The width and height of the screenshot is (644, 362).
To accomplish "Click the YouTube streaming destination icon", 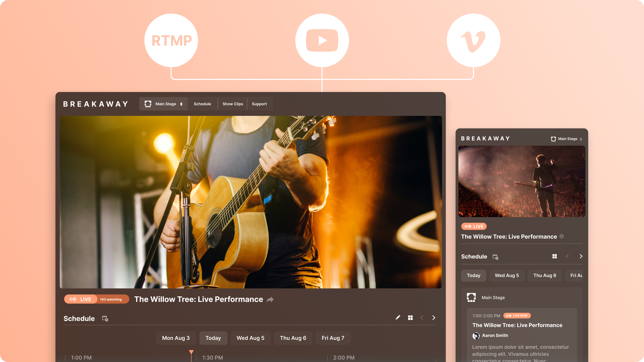I will point(322,40).
